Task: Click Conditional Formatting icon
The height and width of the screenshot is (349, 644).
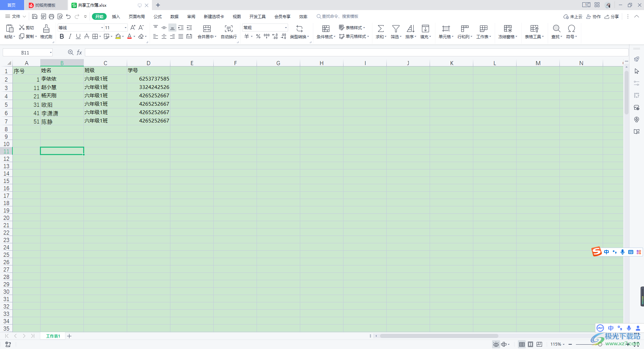Action: pyautogui.click(x=326, y=29)
